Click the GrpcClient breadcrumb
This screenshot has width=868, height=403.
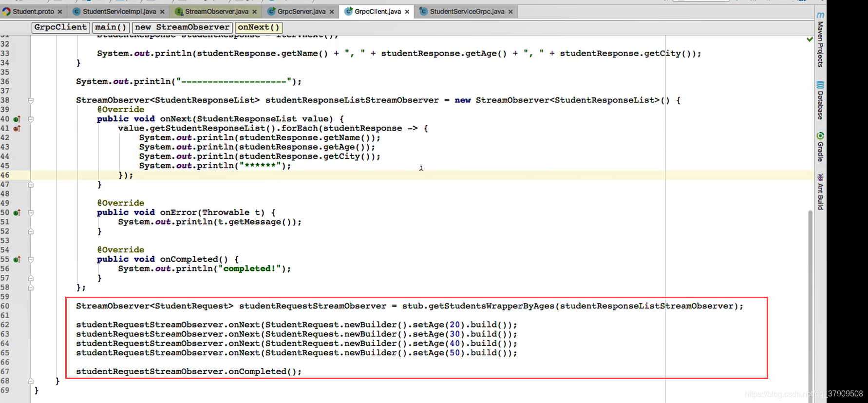(61, 27)
